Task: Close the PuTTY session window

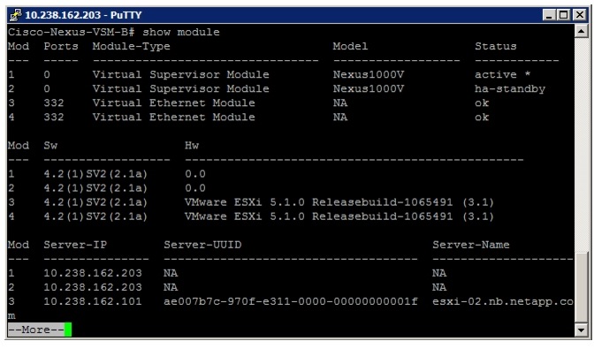Action: [x=577, y=15]
